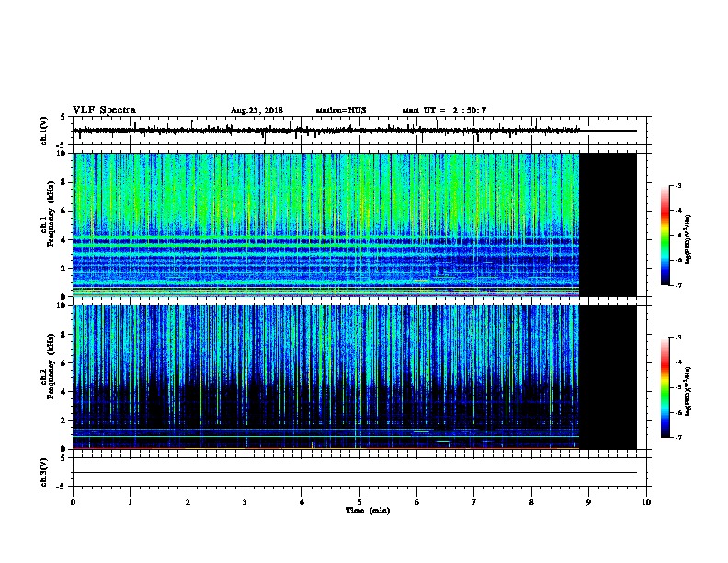Click the "4" kHz tick on ch.1 spectrogram
The image size is (728, 563).
(x=65, y=240)
